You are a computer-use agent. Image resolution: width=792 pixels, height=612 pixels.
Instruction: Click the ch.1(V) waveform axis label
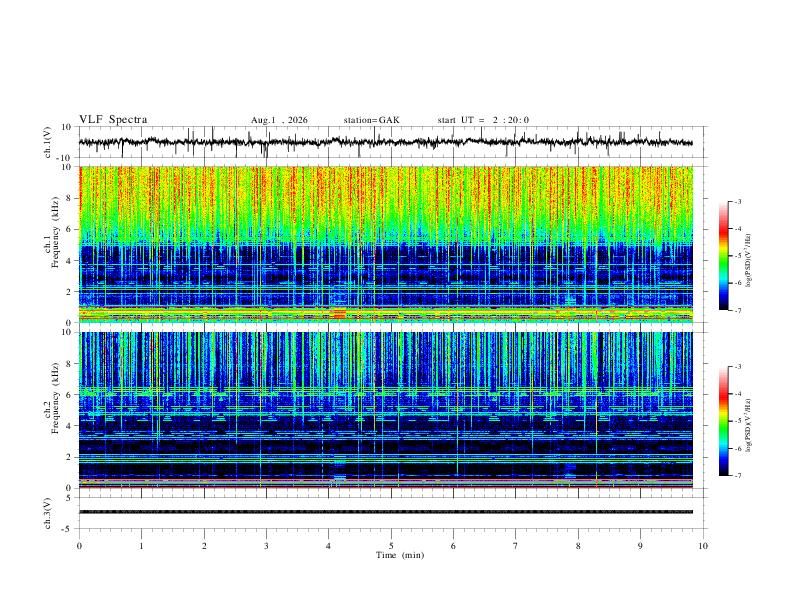[48, 142]
